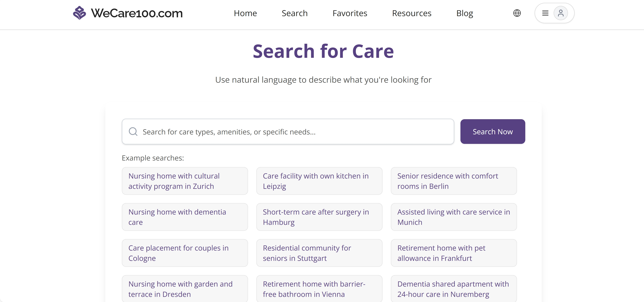Viewport: 644px width, 302px height.
Task: Pick the senior residence in Berlin example
Action: (454, 181)
